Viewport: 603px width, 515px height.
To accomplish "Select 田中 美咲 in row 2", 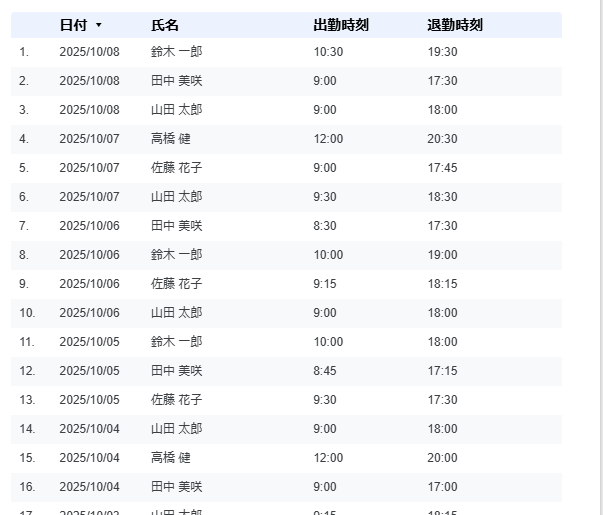I will pyautogui.click(x=176, y=81).
